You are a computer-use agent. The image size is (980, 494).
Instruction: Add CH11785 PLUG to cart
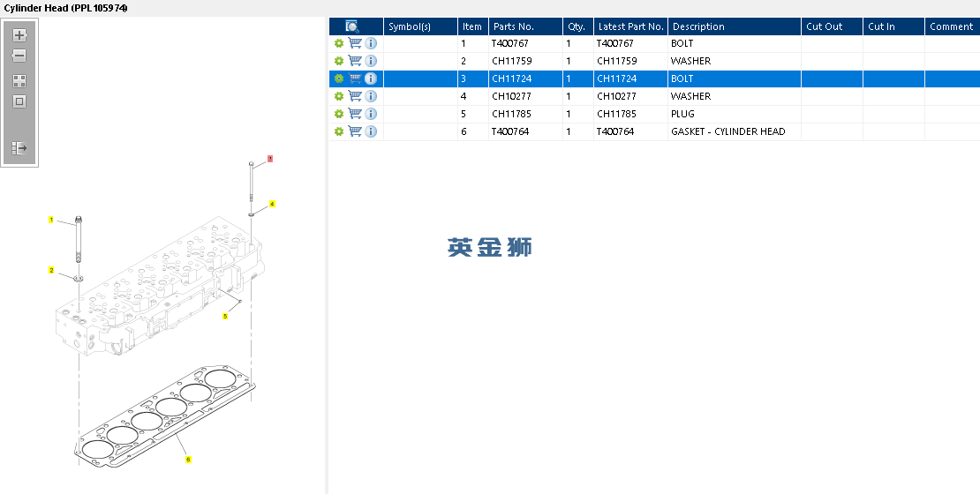[x=355, y=114]
